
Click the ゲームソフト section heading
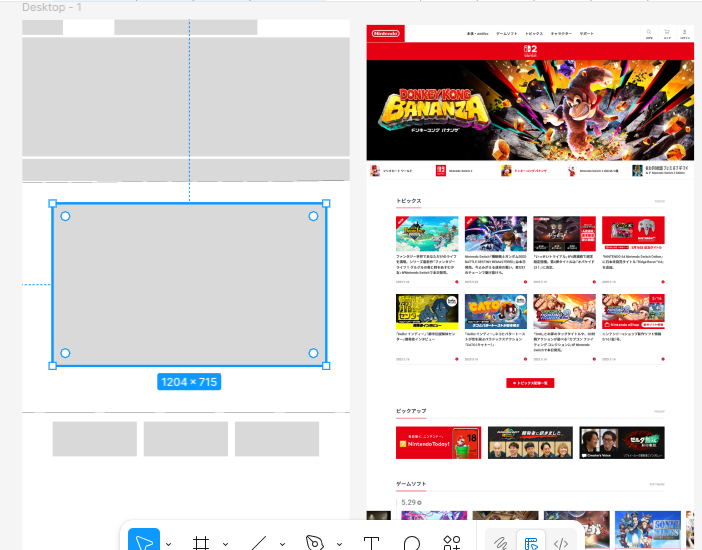(x=411, y=484)
